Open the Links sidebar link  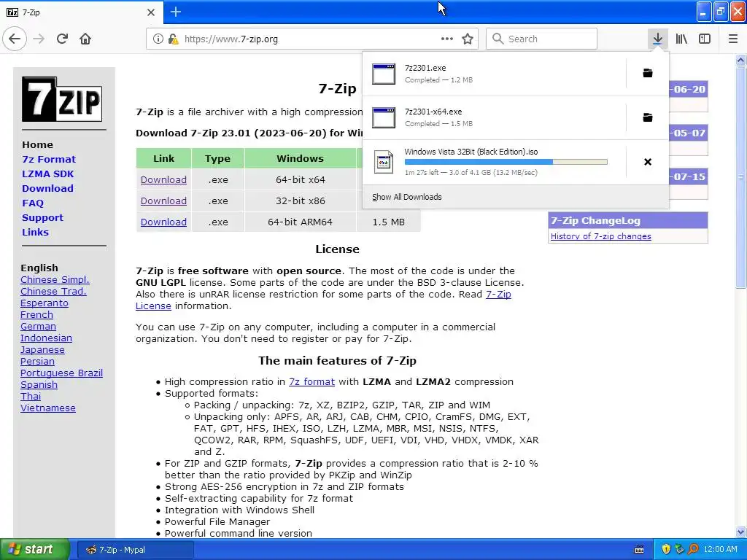35,233
